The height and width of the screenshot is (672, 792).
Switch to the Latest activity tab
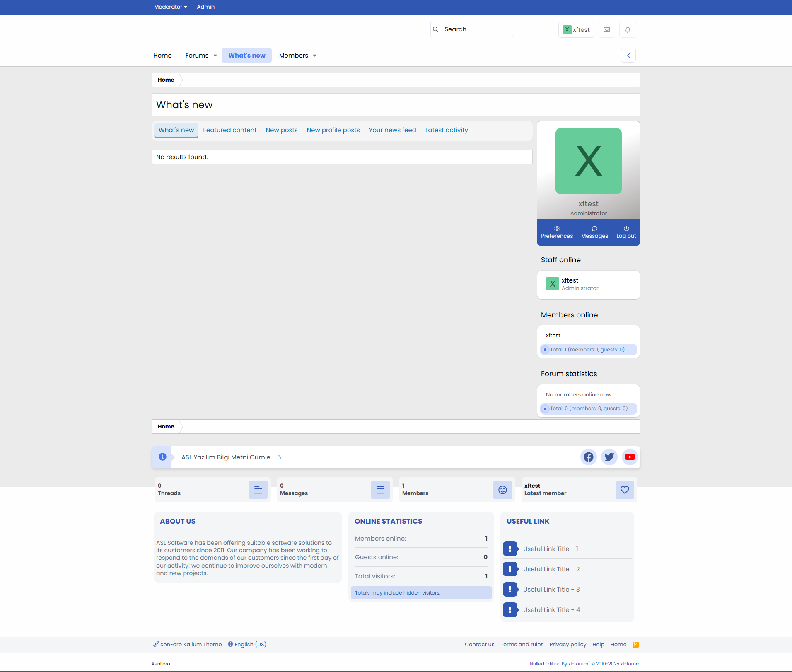[446, 130]
